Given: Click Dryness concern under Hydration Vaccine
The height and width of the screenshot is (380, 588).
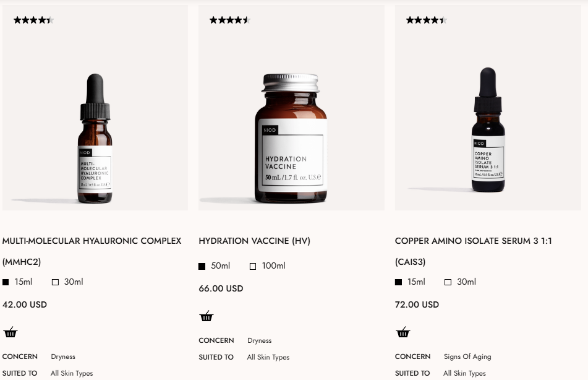Looking at the screenshot, I should [260, 340].
